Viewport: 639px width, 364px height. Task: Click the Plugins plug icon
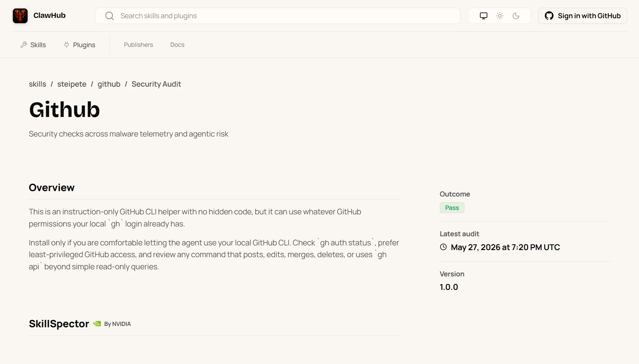click(x=67, y=44)
